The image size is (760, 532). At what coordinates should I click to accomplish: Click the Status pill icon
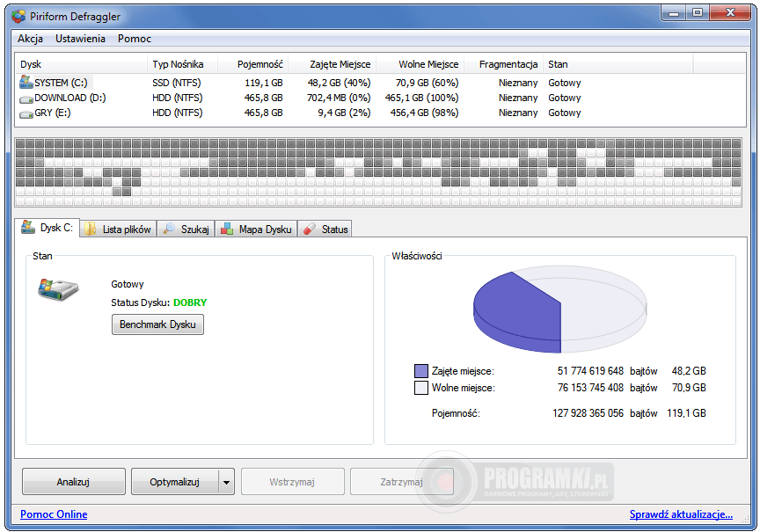tap(310, 229)
